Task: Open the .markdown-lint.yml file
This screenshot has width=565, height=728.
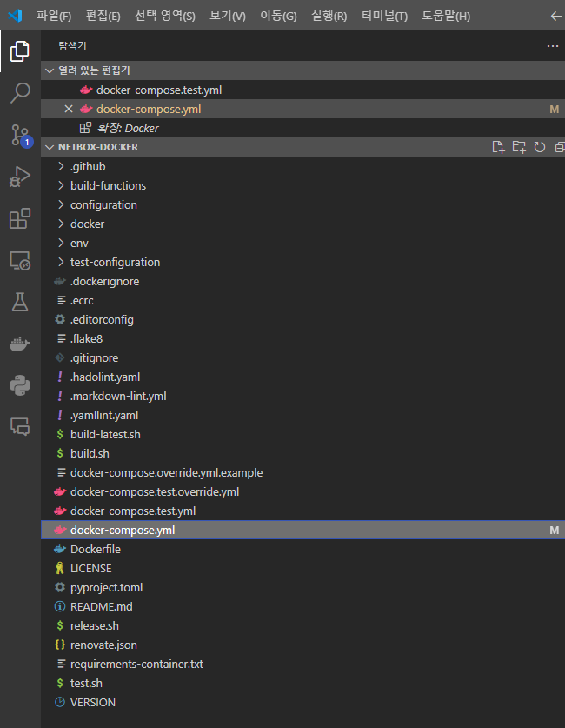Action: [302, 396]
